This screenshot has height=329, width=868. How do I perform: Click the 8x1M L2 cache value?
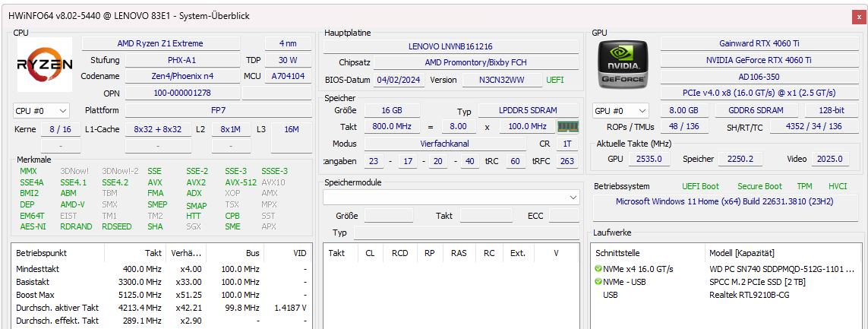[x=231, y=129]
